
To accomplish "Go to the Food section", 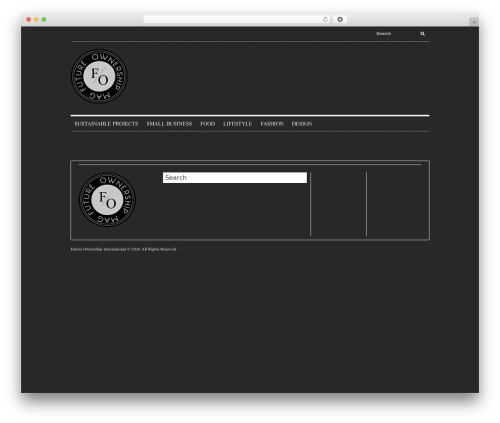I will [x=208, y=124].
